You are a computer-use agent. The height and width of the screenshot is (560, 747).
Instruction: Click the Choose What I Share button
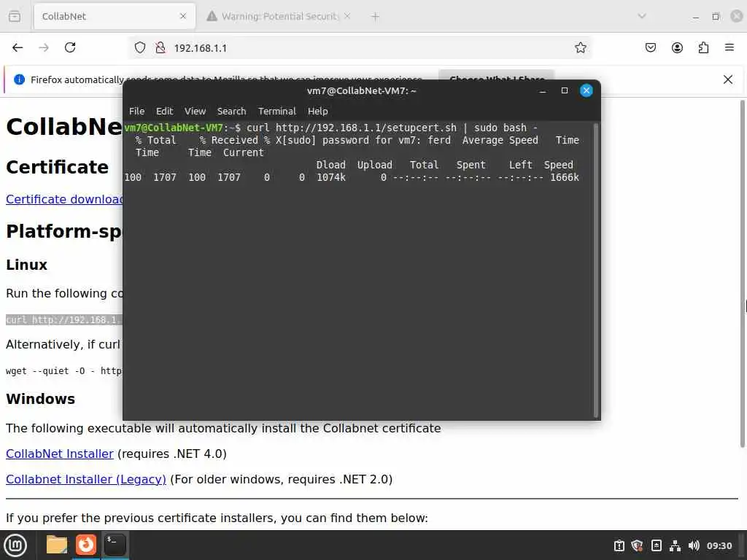pyautogui.click(x=496, y=77)
